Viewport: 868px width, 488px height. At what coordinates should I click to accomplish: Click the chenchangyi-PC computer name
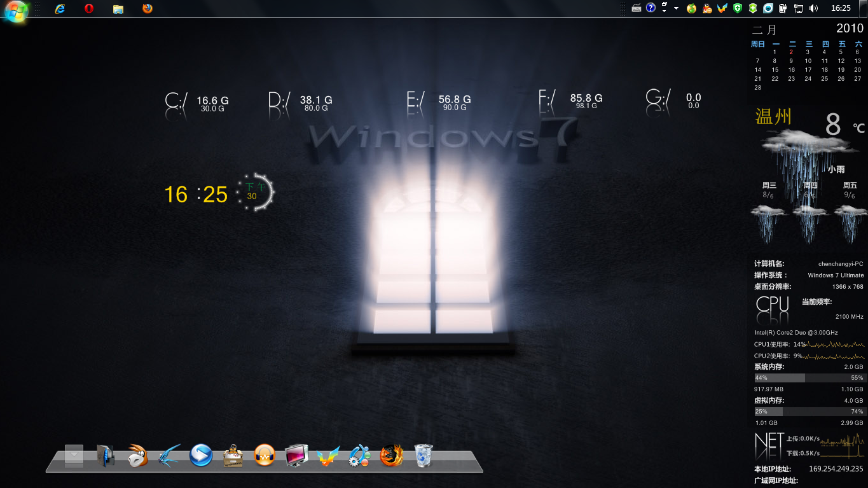[841, 264]
